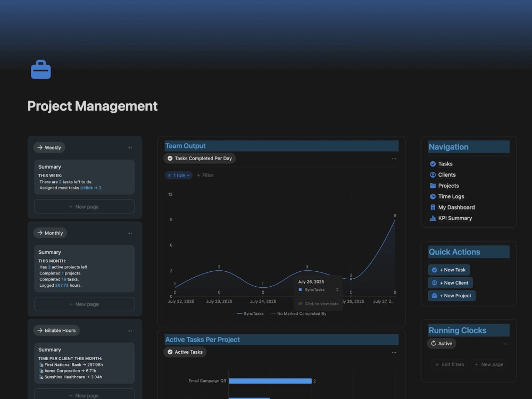532x399 pixels.
Task: Click the refresh icon on Active tab
Action: (x=433, y=343)
